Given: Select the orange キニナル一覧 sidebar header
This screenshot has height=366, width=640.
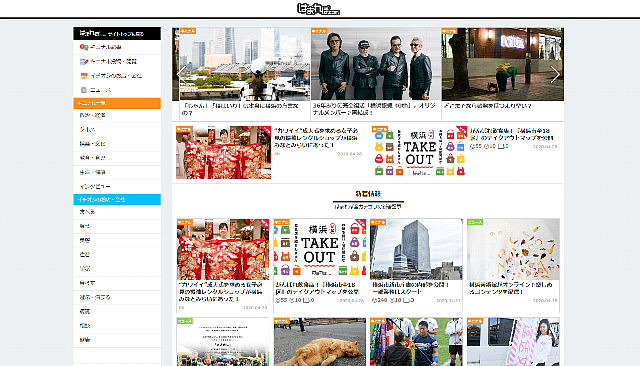Looking at the screenshot, I should pos(117,103).
